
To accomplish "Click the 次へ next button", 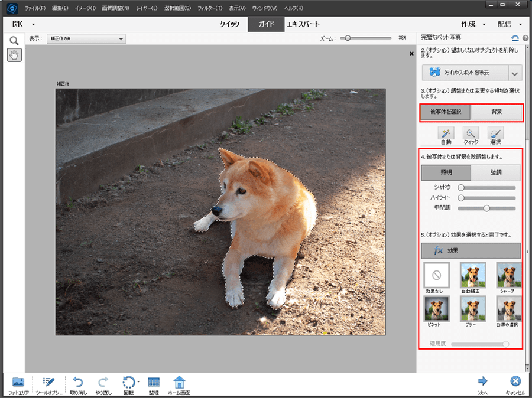I will pyautogui.click(x=483, y=382).
